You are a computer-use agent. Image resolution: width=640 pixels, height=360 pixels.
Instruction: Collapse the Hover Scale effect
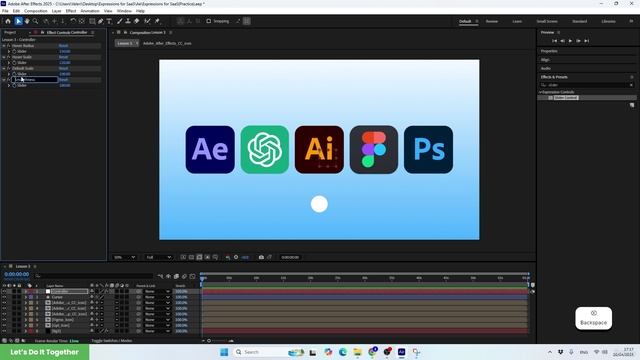pos(4,57)
